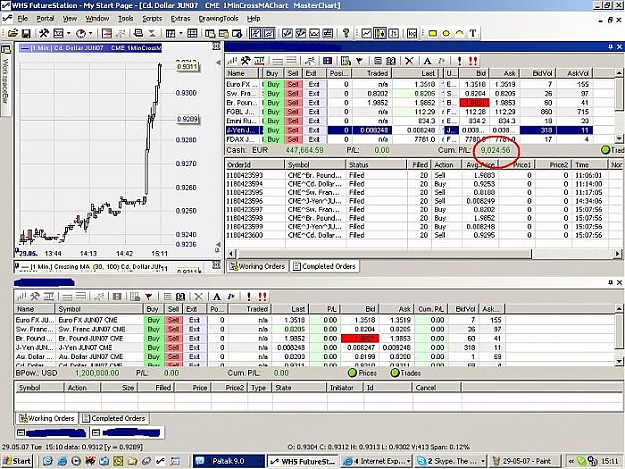Select the text T drawing tool

(x=473, y=33)
